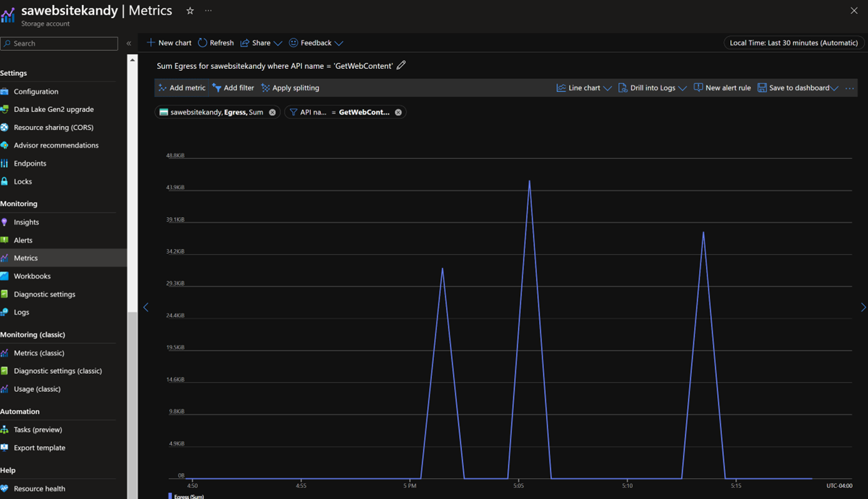
Task: Open the more options ellipsis beside title
Action: point(208,10)
